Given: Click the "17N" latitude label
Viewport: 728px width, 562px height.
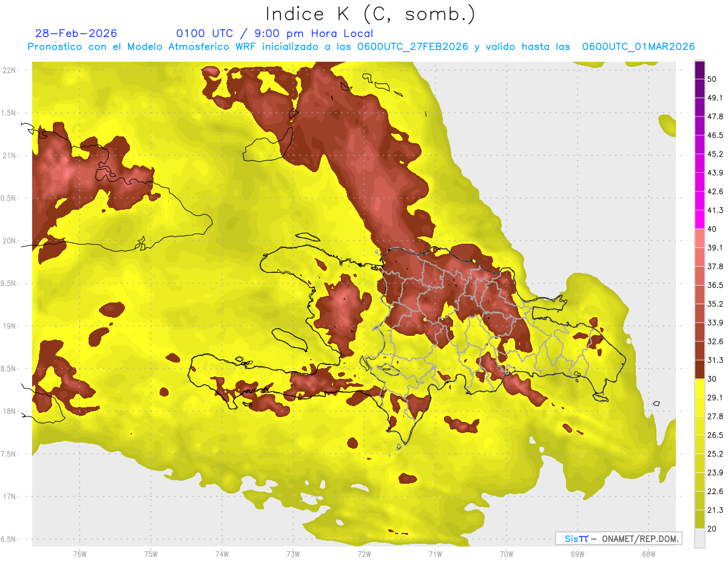Looking at the screenshot, I should [10, 497].
